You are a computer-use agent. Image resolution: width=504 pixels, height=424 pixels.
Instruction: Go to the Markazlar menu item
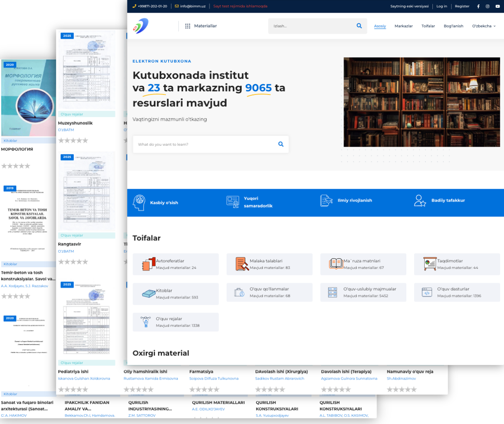403,26
